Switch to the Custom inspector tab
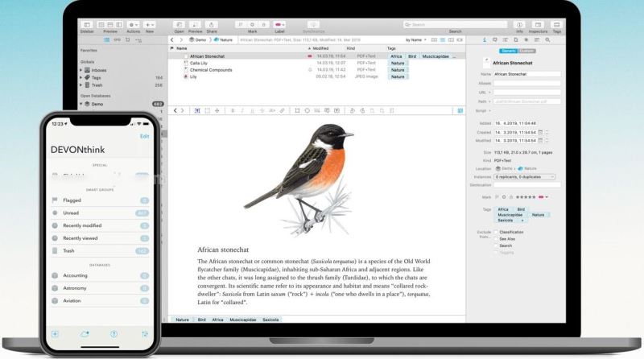This screenshot has height=359, width=644. click(x=526, y=51)
